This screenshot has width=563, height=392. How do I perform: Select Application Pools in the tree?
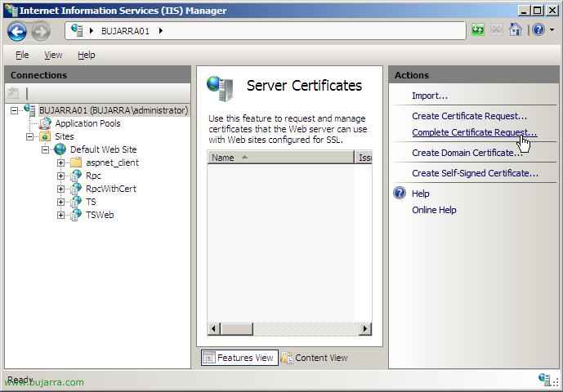[x=87, y=123]
